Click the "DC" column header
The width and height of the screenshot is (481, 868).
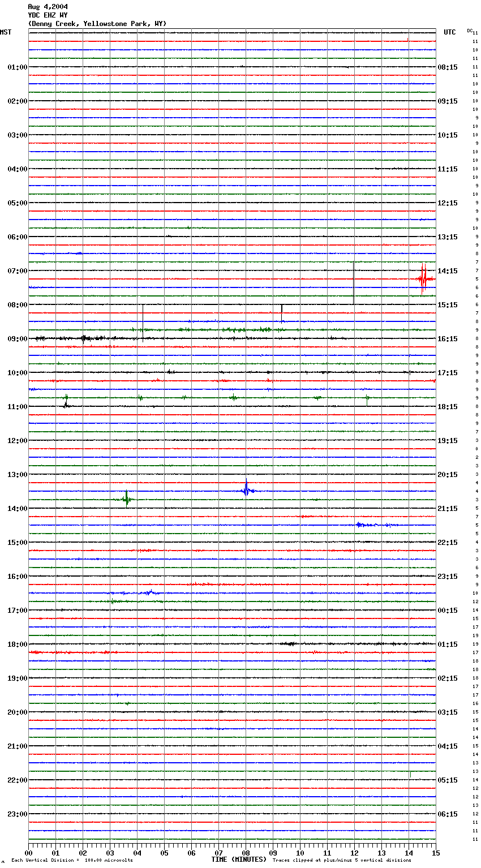[x=470, y=31]
